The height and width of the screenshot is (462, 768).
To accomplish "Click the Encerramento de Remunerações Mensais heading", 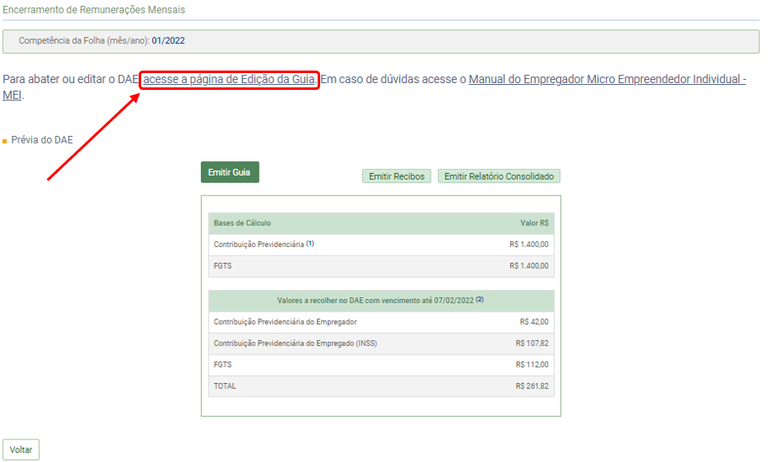I will tap(93, 9).
